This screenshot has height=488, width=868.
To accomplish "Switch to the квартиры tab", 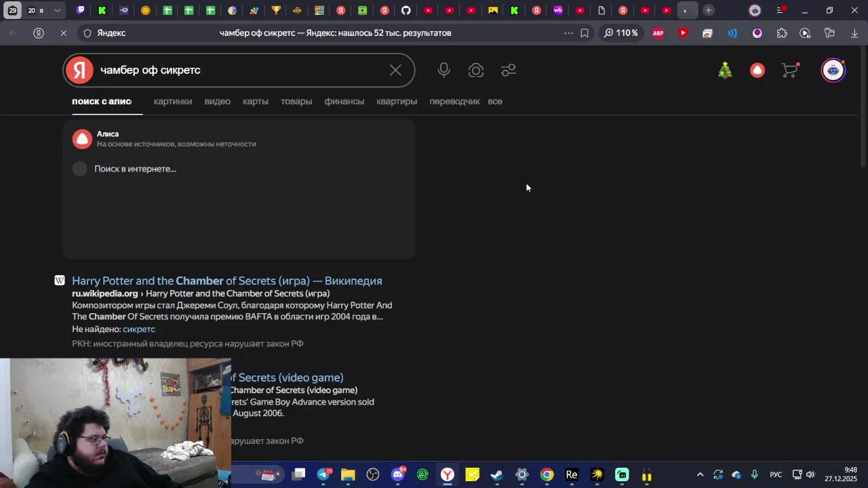I will pyautogui.click(x=397, y=101).
